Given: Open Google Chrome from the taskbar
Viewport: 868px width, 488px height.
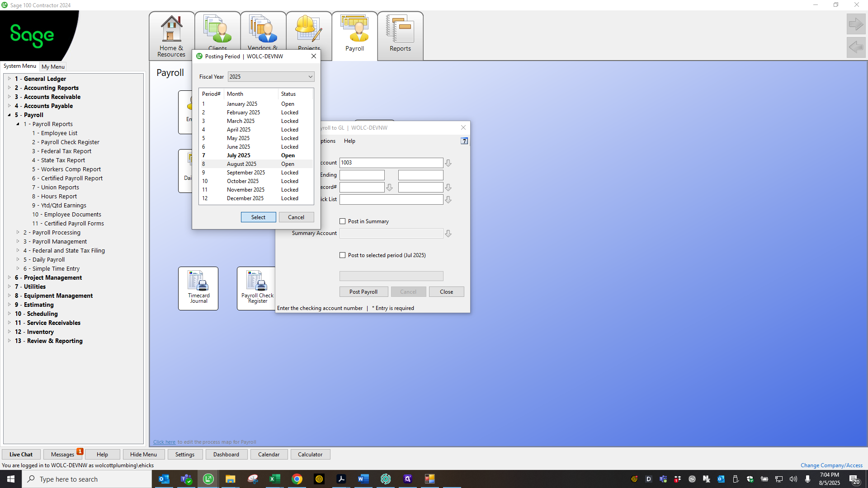Looking at the screenshot, I should point(297,479).
